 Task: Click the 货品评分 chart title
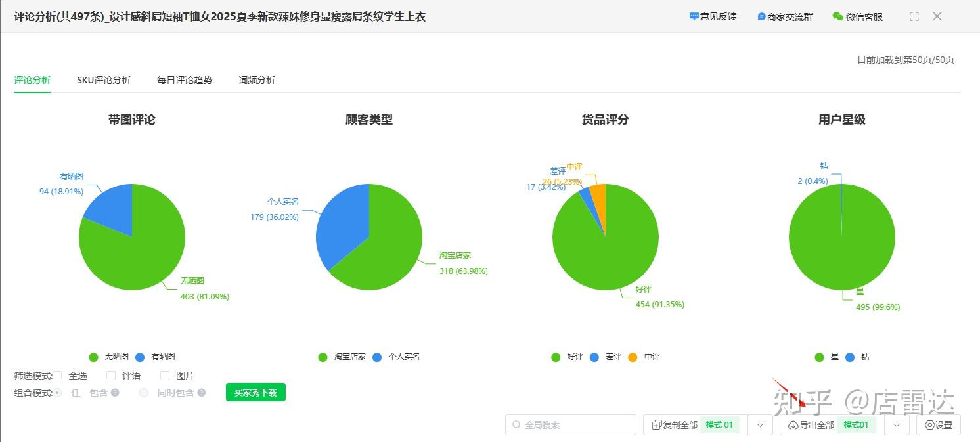coord(606,120)
